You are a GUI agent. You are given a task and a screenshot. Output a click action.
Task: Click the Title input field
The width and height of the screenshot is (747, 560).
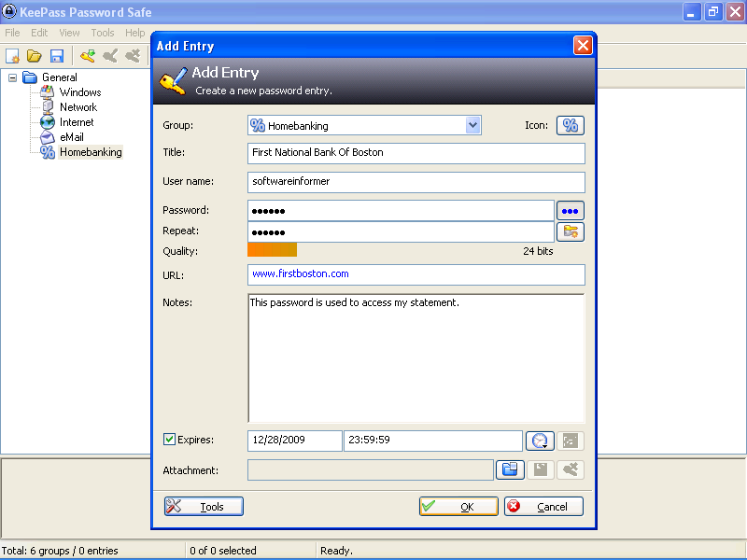pos(416,153)
